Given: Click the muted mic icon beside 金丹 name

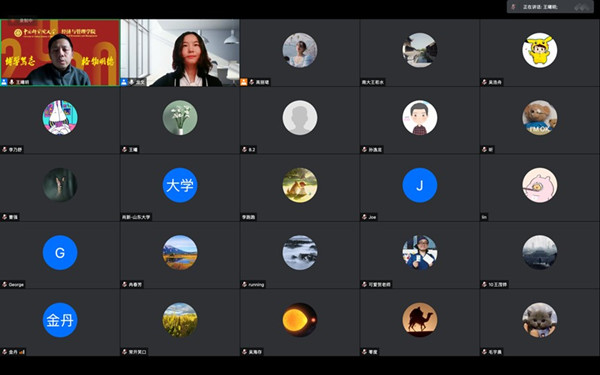Looking at the screenshot, I should tap(5, 352).
